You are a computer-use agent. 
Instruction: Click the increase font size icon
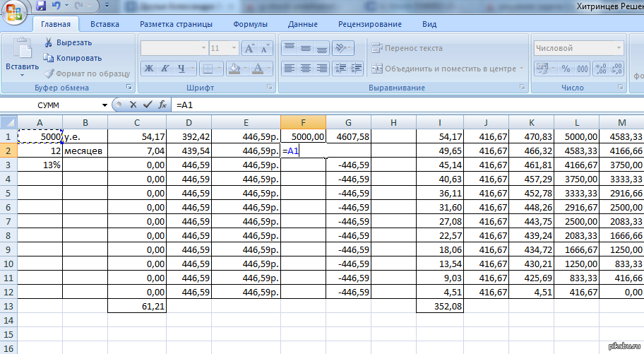[x=249, y=49]
